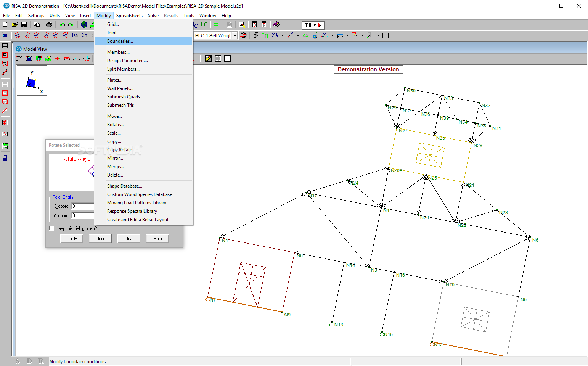Click the graphic results print preview icon
Viewport: 588px width, 366px height.
coord(242,25)
